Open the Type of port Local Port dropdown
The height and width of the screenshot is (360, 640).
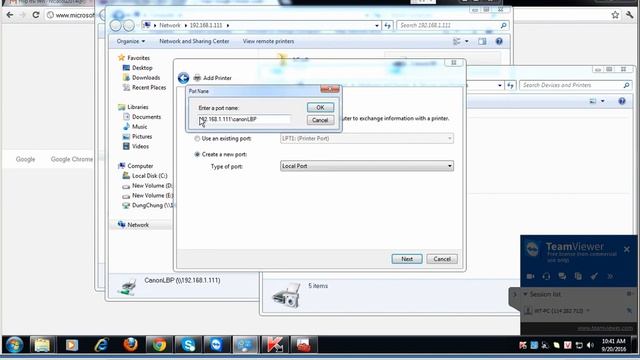coord(367,166)
